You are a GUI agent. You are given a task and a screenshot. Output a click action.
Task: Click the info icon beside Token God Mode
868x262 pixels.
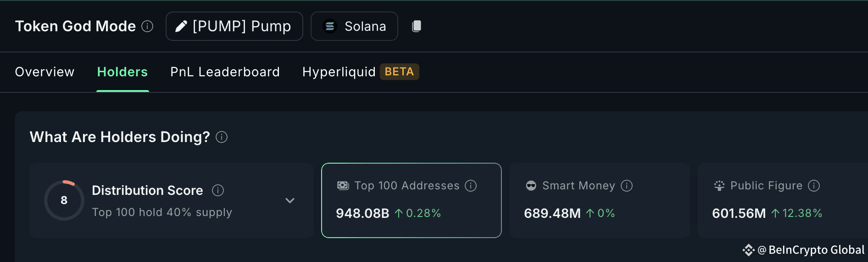point(147,26)
